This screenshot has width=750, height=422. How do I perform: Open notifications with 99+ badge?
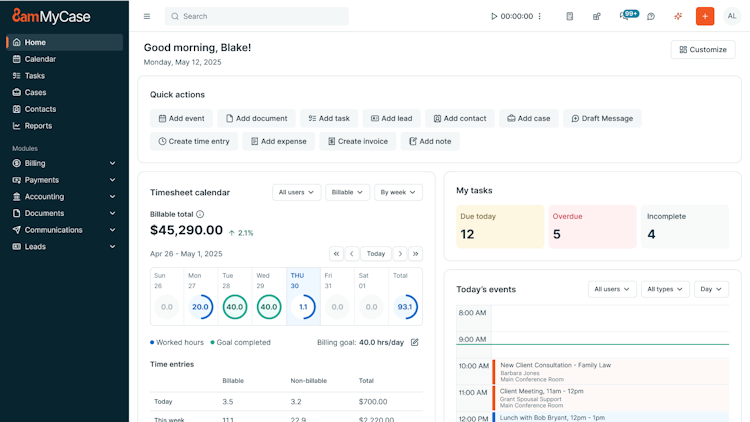click(x=629, y=15)
